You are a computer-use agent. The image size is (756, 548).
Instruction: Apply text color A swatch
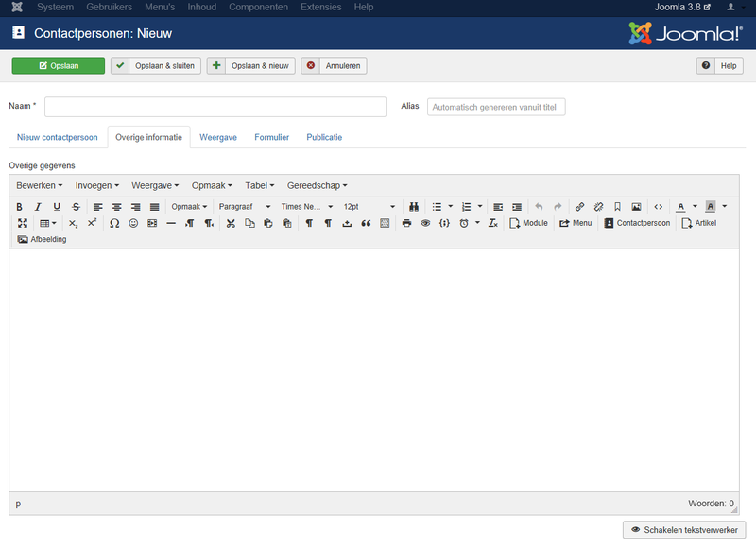[x=680, y=207]
